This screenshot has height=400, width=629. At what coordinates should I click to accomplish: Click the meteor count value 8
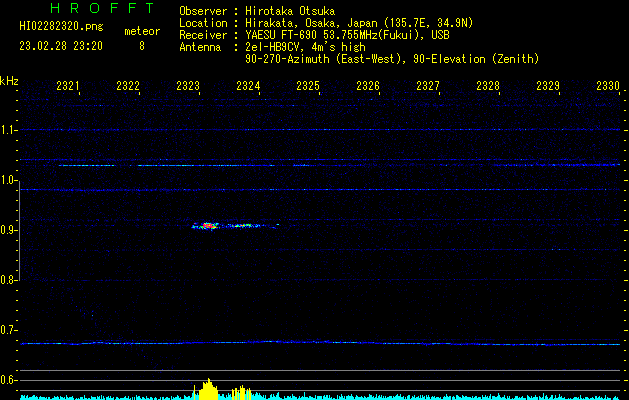coord(142,46)
